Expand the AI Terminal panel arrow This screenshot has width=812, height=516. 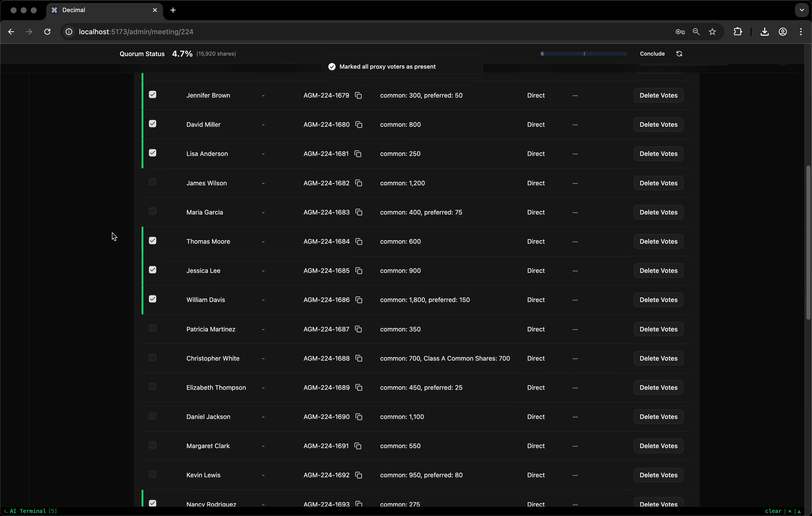(799, 511)
